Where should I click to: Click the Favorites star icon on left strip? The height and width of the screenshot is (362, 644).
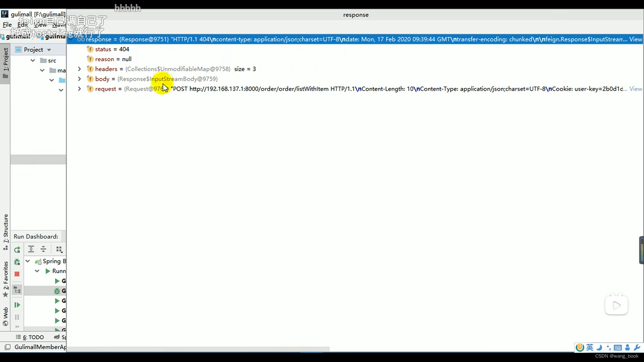point(5,295)
